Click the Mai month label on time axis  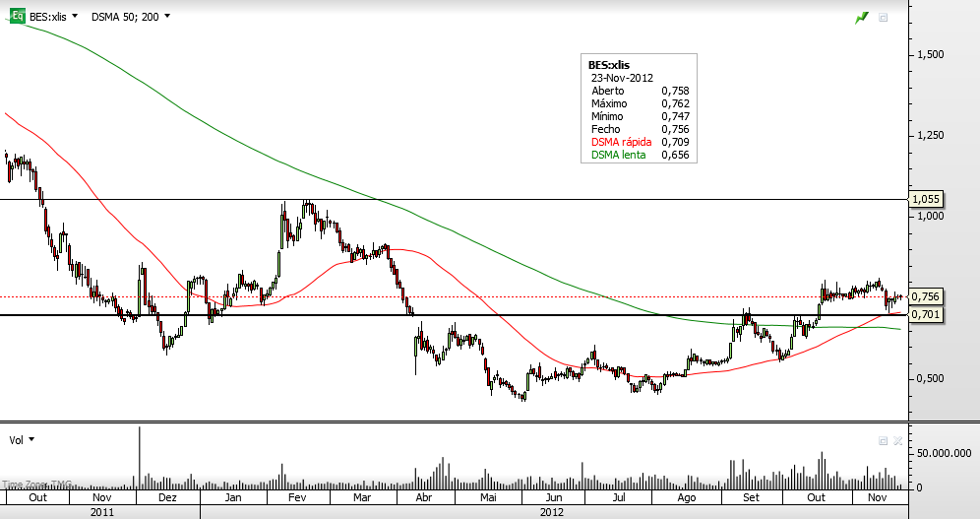488,497
